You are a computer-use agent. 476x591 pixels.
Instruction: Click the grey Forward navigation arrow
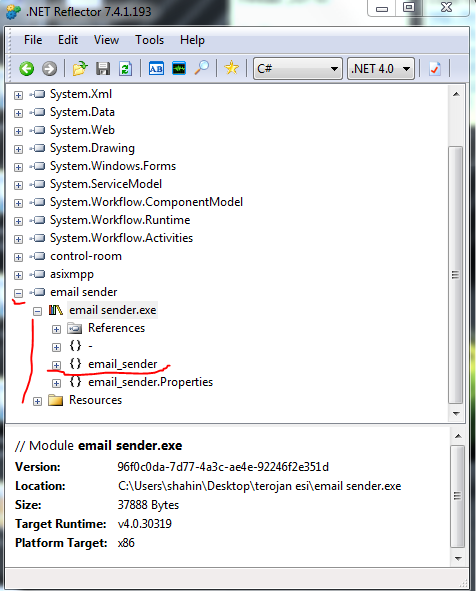pyautogui.click(x=49, y=69)
